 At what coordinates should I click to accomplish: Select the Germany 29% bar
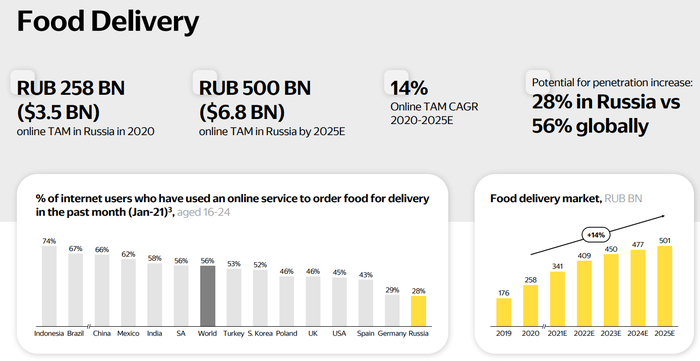392,311
